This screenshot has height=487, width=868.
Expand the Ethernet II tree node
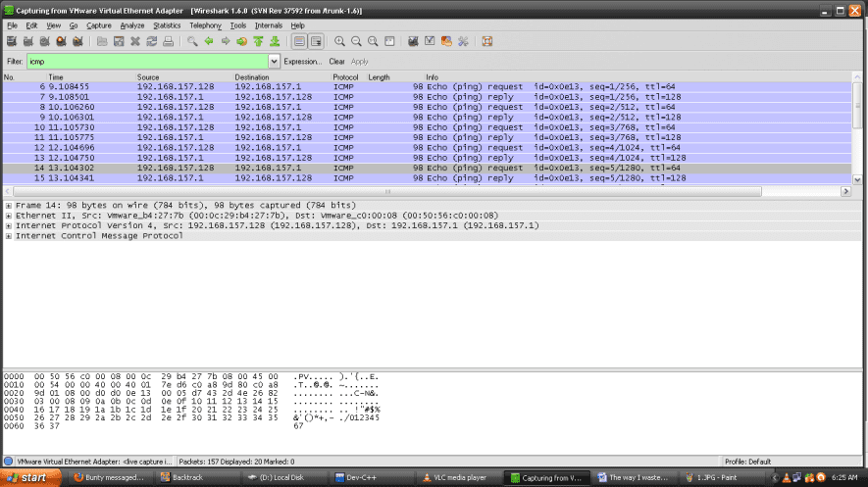(9, 216)
